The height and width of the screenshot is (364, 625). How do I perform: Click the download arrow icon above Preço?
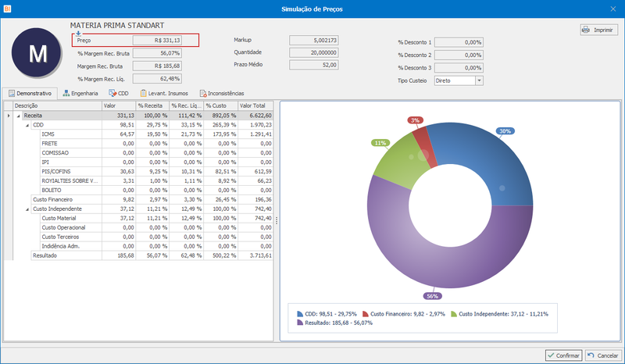coord(78,34)
